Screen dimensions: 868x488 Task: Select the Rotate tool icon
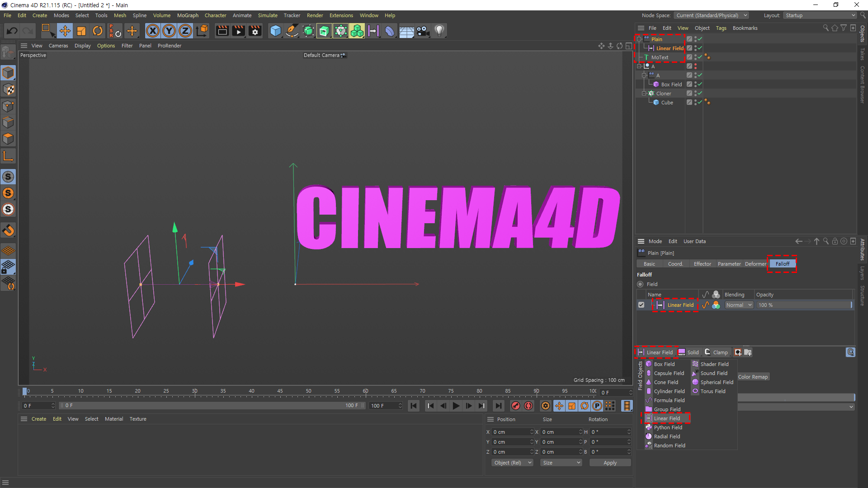point(97,31)
